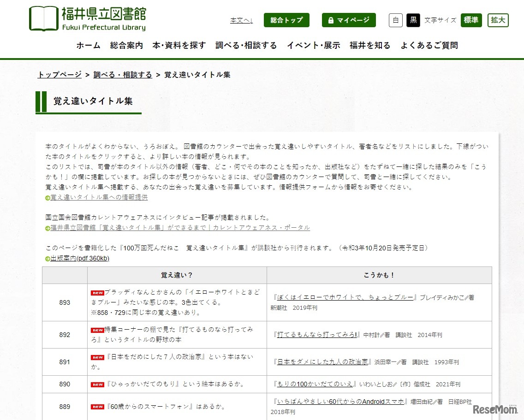The image size is (524, 420).
Task: Switch background color to 白
Action: pyautogui.click(x=395, y=20)
